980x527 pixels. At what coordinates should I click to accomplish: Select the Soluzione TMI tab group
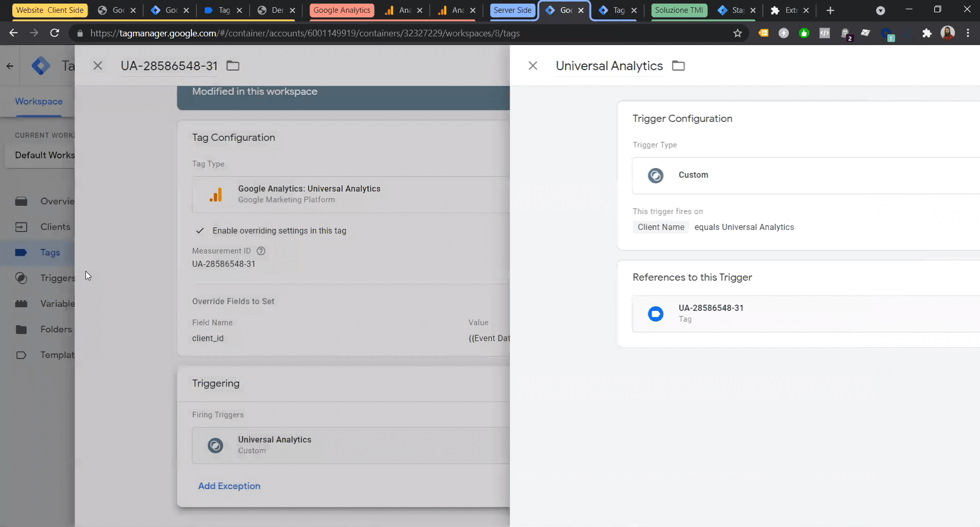[679, 10]
